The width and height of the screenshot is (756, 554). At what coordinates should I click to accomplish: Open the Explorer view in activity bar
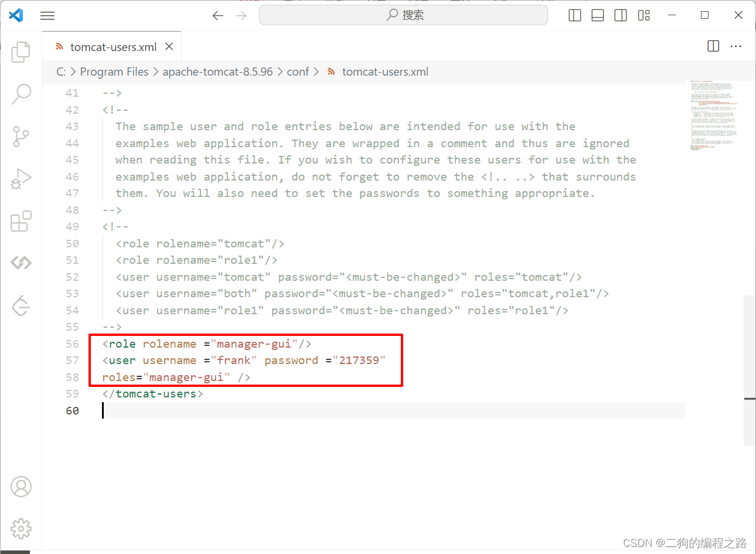click(21, 52)
